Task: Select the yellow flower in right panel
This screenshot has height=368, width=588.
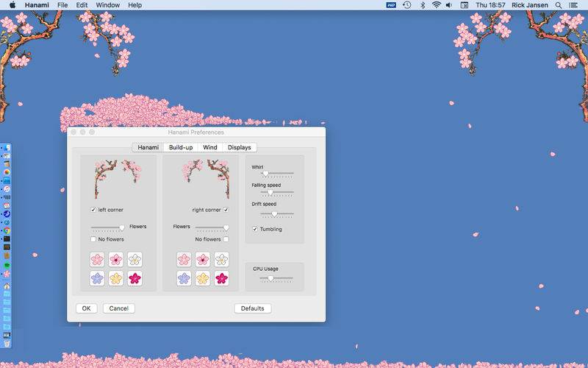Action: [203, 278]
